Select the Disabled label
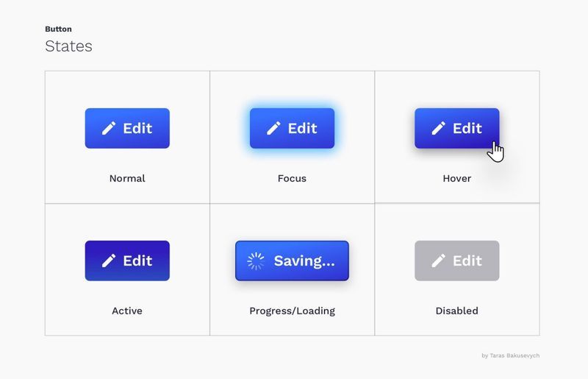 [x=456, y=311]
